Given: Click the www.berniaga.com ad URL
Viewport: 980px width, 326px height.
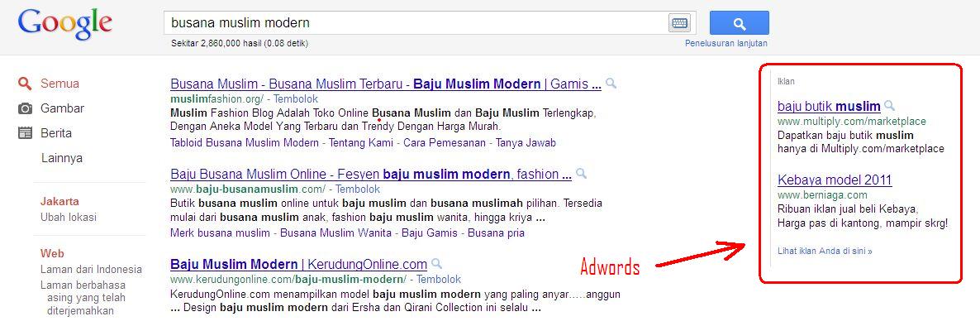Looking at the screenshot, I should [822, 195].
